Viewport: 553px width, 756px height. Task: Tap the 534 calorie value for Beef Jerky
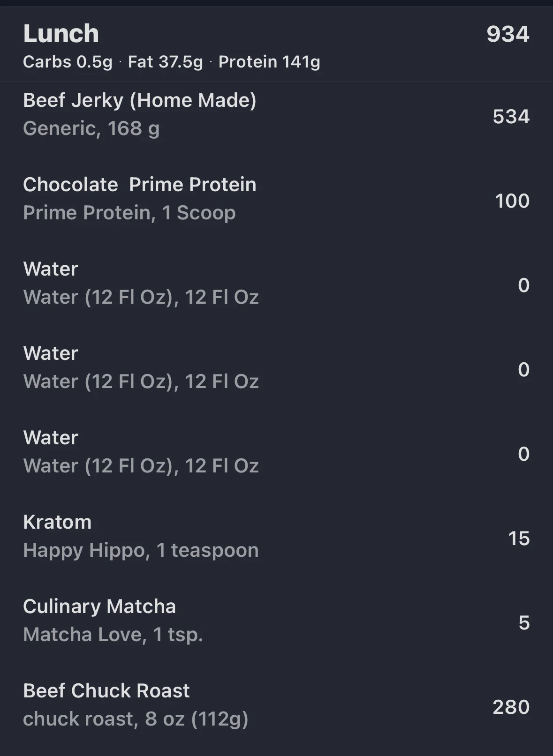pos(511,117)
